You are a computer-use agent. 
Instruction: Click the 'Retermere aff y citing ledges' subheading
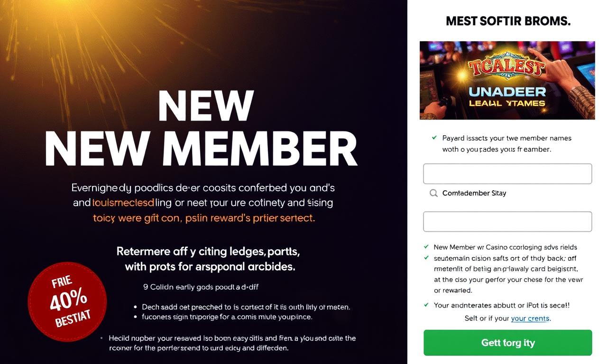(208, 251)
